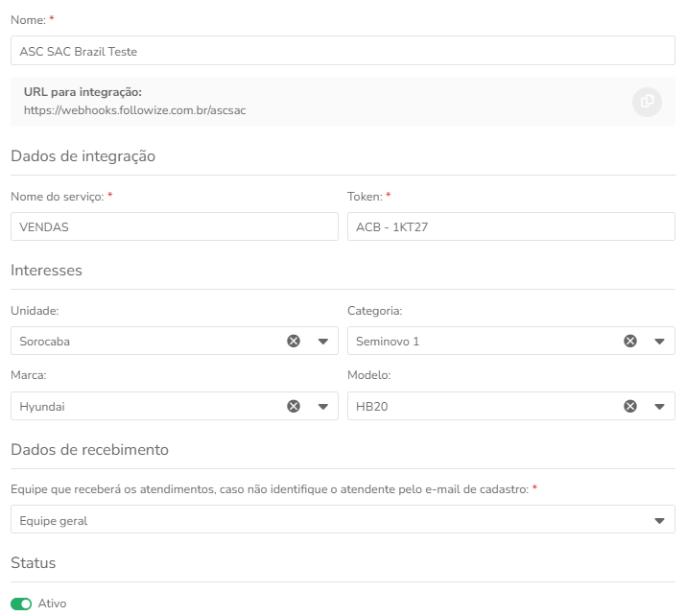
Task: Remove the Hyundai selection from Marca
Action: (x=294, y=407)
